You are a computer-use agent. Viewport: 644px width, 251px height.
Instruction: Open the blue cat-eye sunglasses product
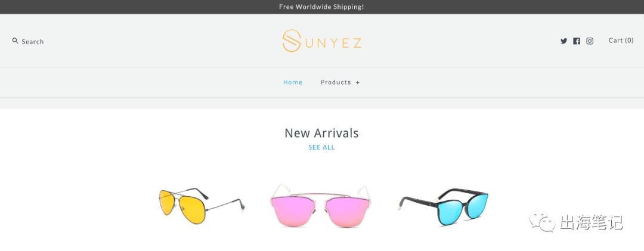click(x=444, y=207)
